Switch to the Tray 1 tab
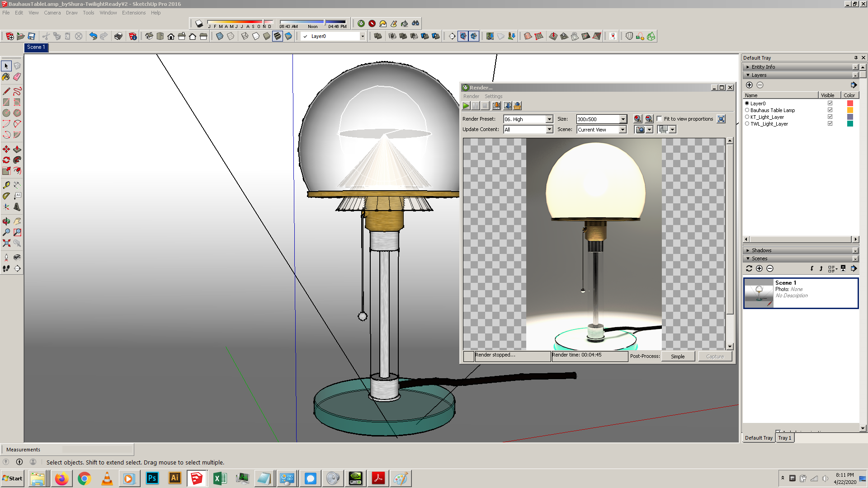Viewport: 868px width, 488px height. click(785, 438)
